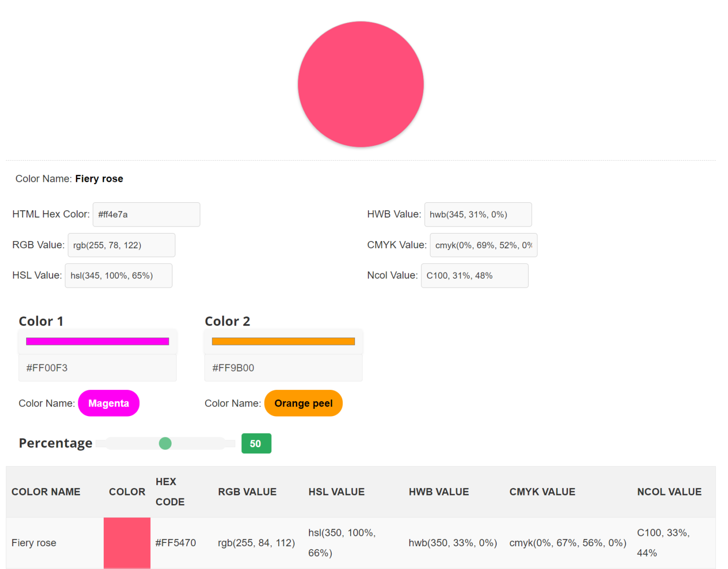The height and width of the screenshot is (569, 728).
Task: Click the Ncol Value input showing C100
Action: pyautogui.click(x=474, y=275)
